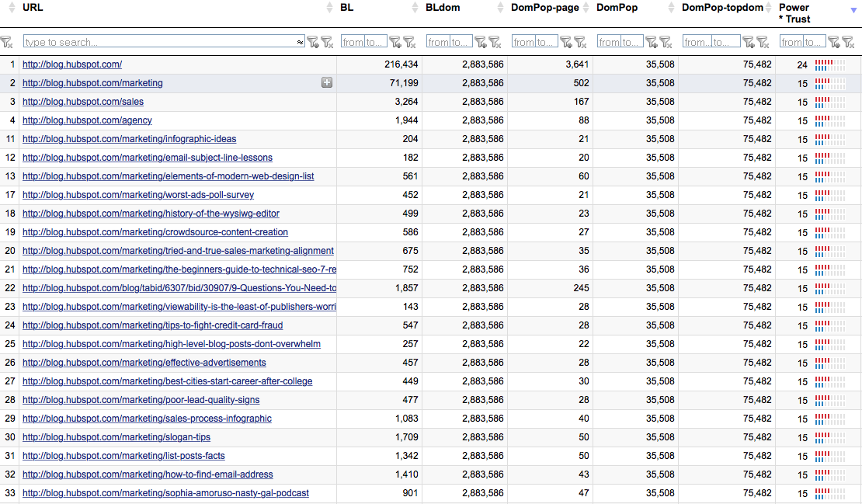This screenshot has width=862, height=504.
Task: Remove filter for the BL column
Action: (409, 42)
